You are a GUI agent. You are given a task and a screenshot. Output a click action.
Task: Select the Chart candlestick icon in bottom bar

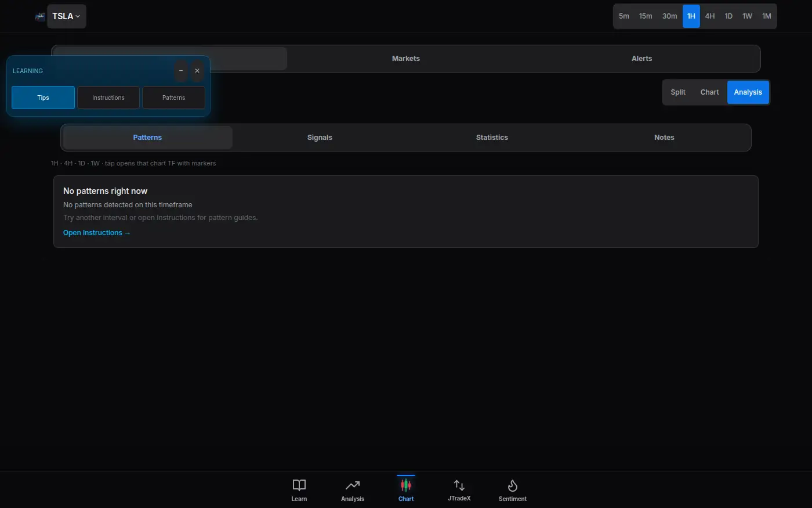[406, 485]
